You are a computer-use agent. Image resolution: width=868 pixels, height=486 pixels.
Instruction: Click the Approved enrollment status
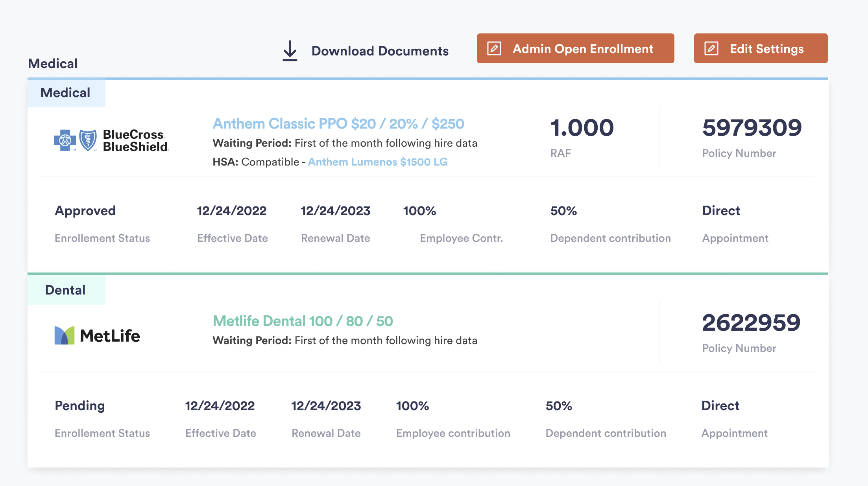pos(85,211)
